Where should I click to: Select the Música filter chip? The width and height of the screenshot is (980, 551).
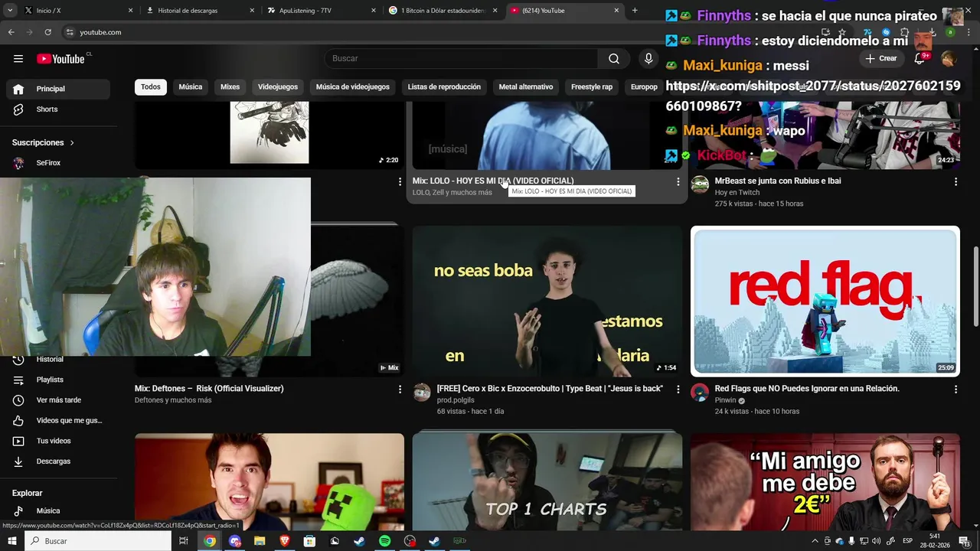[191, 86]
